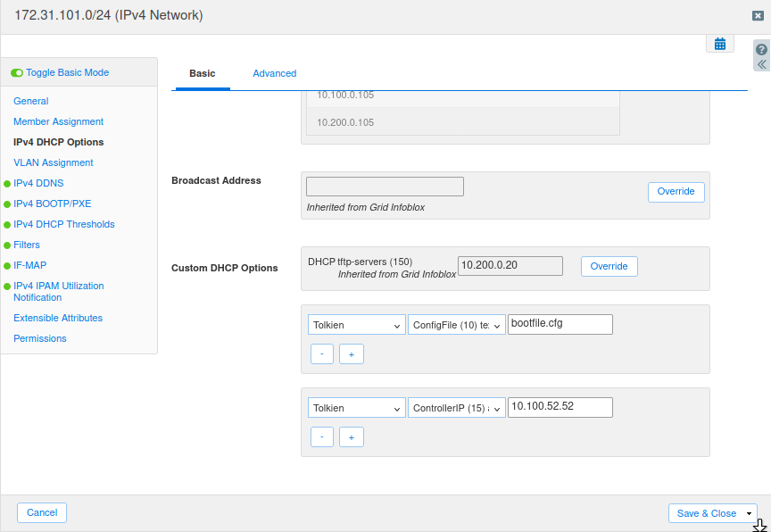
Task: Add option row after ControllerIP with plus
Action: coord(352,436)
